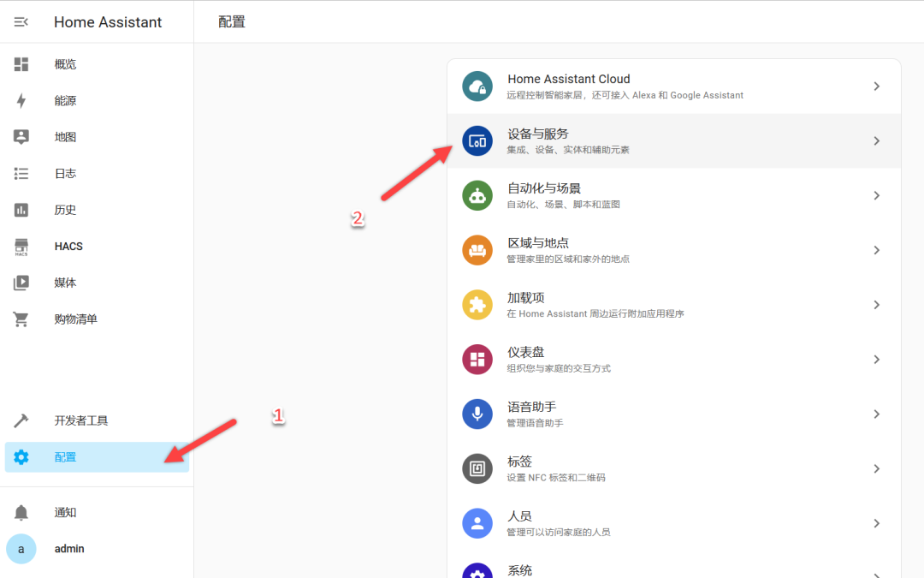Open the 概览 overview grid icon
Screen dimensions: 924x578
pyautogui.click(x=21, y=63)
